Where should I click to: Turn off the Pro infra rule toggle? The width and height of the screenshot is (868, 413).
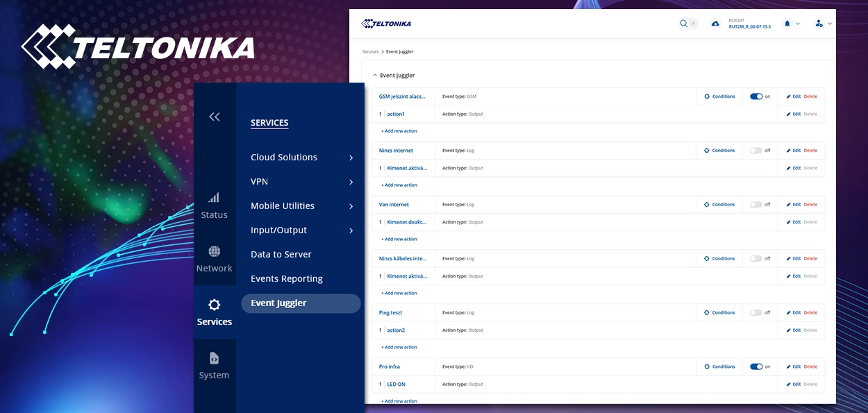(756, 366)
